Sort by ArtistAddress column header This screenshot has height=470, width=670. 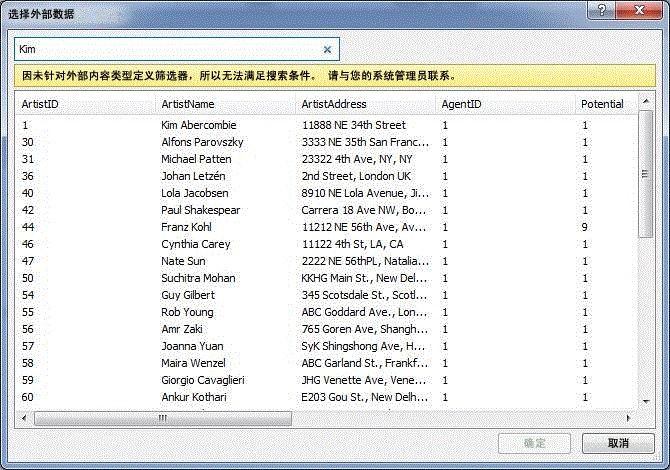click(x=365, y=104)
